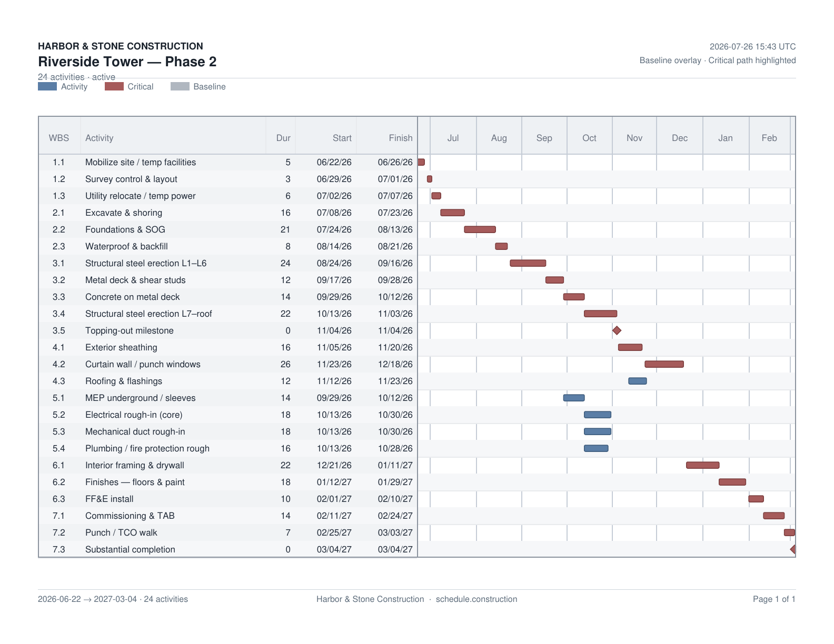Click the Interior framing & drywall bar
Image resolution: width=834 pixels, height=644 pixels.
click(703, 465)
